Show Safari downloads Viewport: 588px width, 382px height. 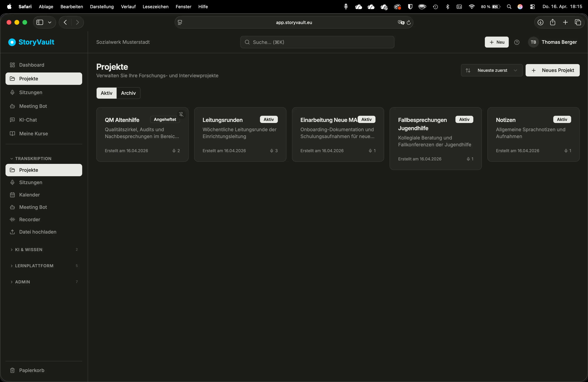540,23
